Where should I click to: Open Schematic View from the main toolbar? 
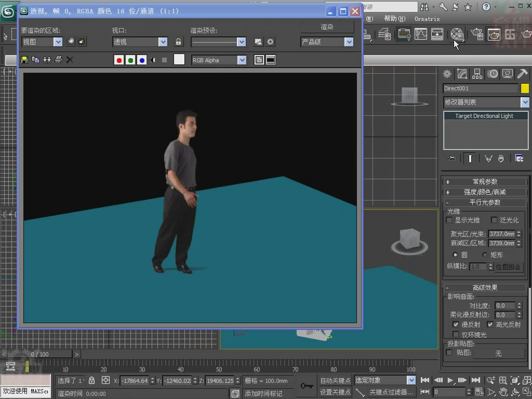pos(437,34)
